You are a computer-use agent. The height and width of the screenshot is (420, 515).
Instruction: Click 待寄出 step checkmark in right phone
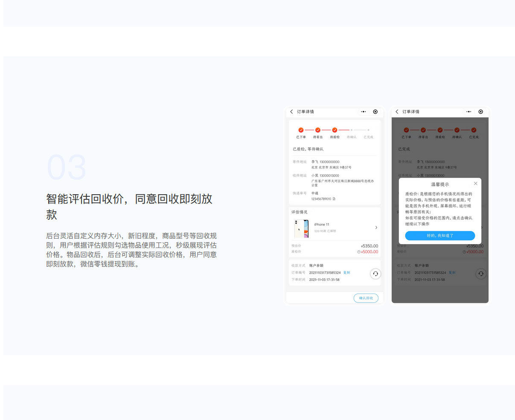(x=423, y=130)
